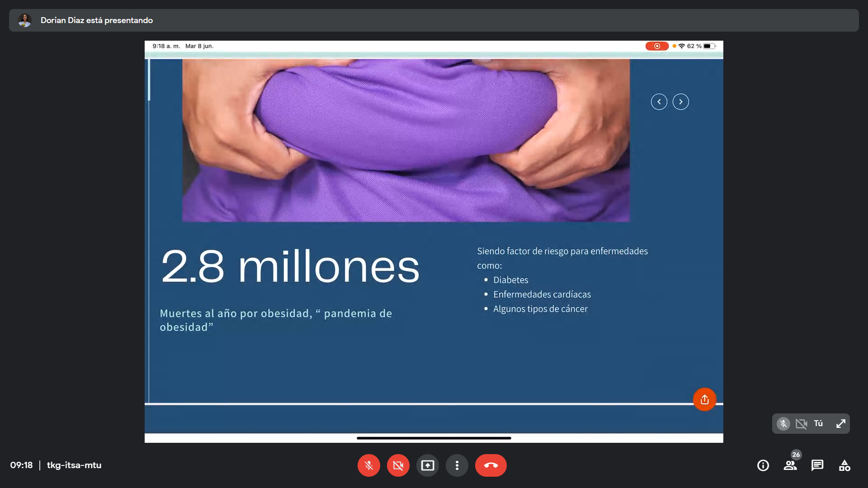Go to next slide arrow
The image size is (868, 488).
click(680, 102)
